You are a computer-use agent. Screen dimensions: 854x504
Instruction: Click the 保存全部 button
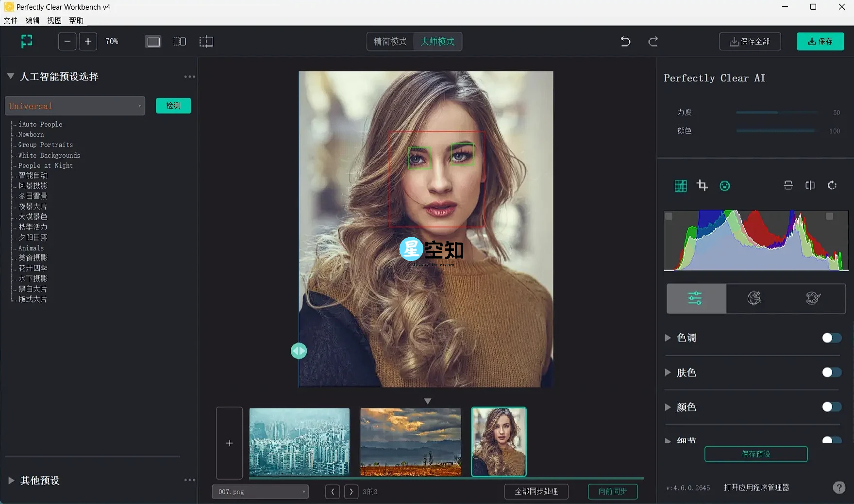click(750, 42)
